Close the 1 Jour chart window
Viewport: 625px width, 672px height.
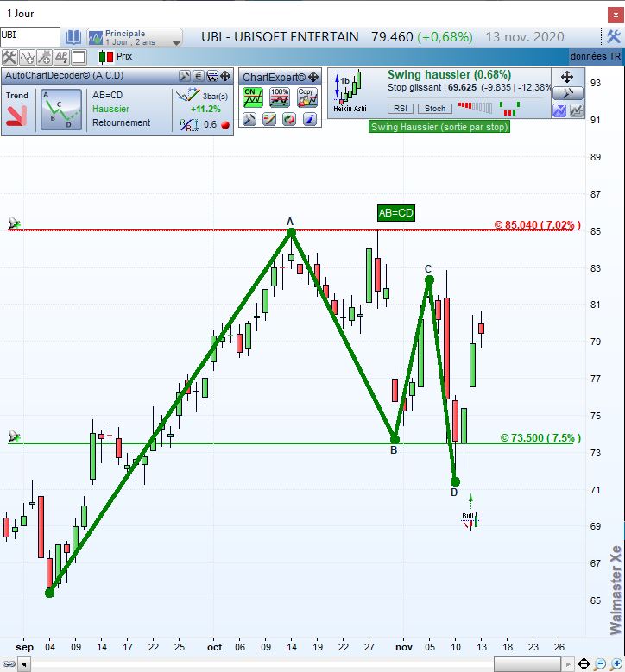click(616, 15)
